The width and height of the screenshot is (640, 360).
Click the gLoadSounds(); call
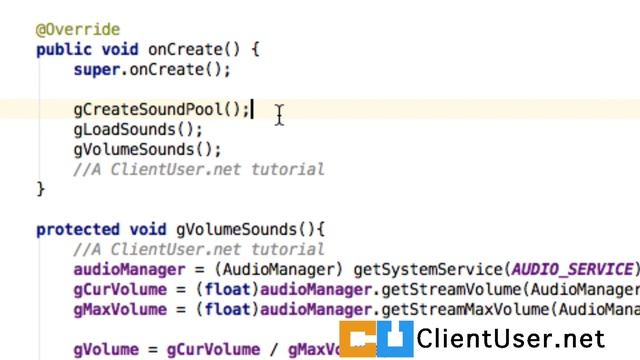138,130
